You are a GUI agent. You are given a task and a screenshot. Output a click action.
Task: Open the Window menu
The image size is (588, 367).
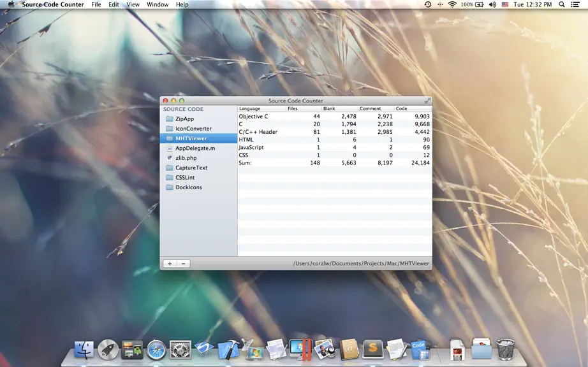(158, 4)
